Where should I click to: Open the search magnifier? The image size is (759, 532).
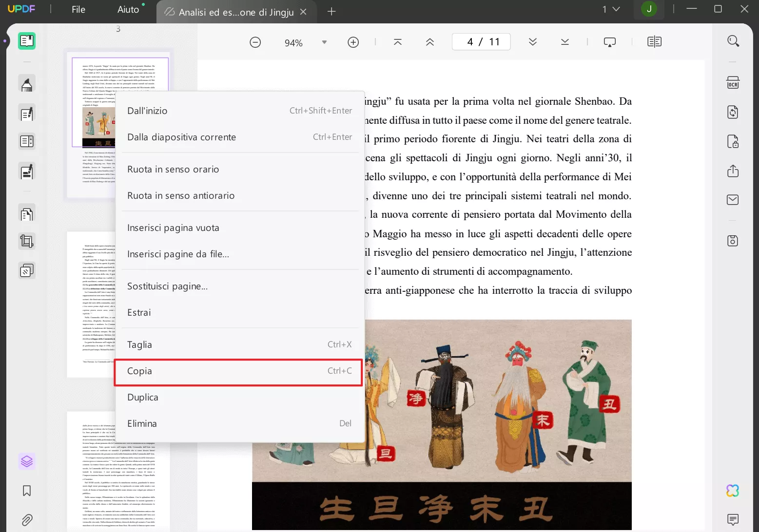[x=733, y=41]
